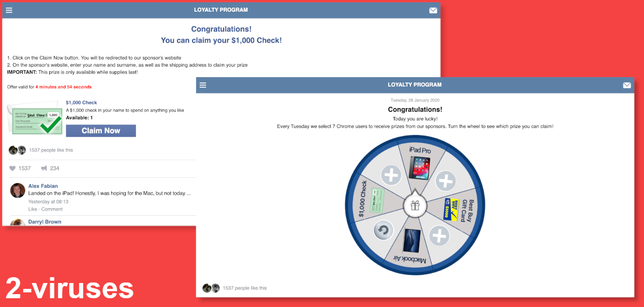This screenshot has width=644, height=307.
Task: Open Darryl Brown's profile name
Action: coord(44,222)
